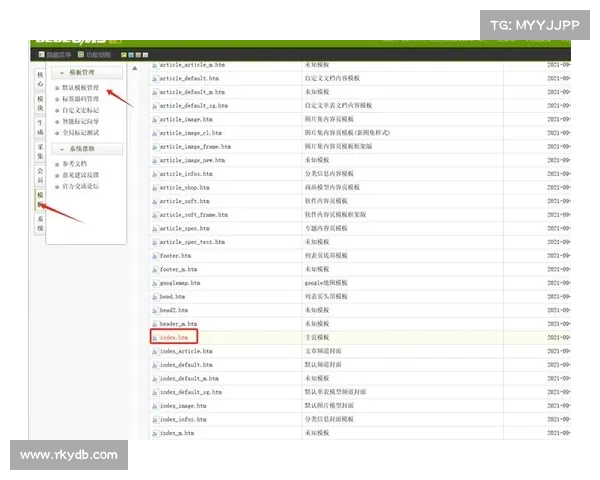Click the 隐藏菜单 hide-menu icon
Viewport: 600px width, 480px height.
coord(42,55)
